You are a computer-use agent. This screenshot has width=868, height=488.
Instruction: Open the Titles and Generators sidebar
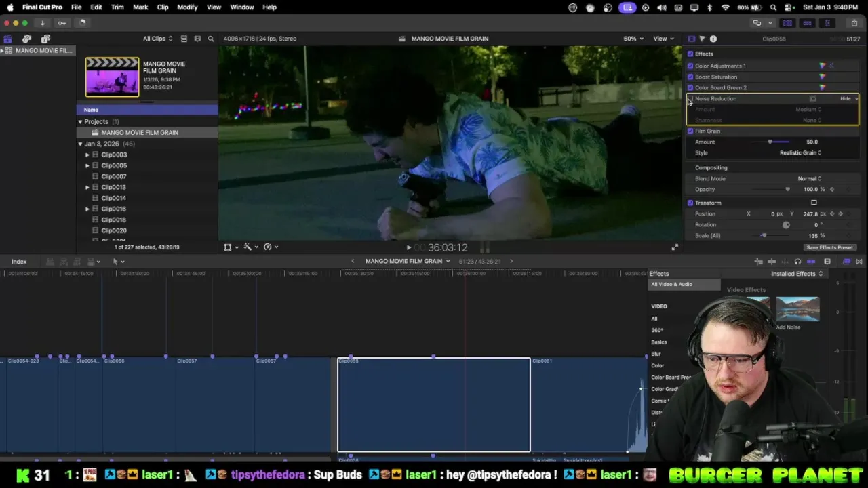[45, 39]
